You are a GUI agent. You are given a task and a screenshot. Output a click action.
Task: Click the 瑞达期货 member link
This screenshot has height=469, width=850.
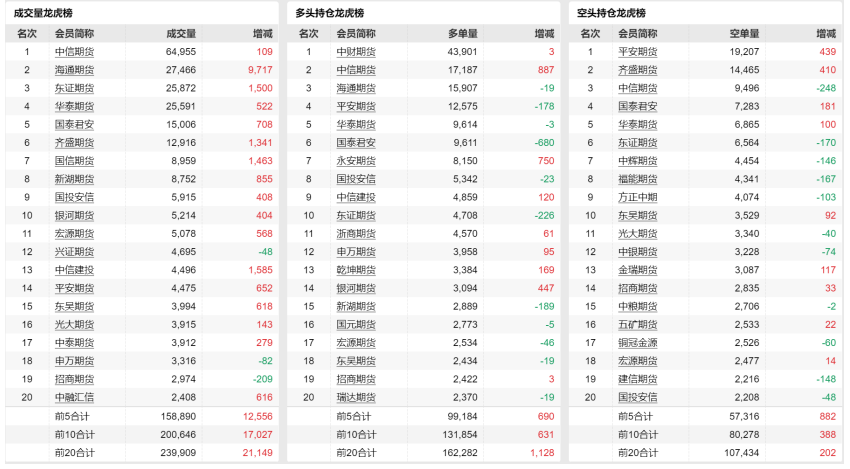click(356, 397)
